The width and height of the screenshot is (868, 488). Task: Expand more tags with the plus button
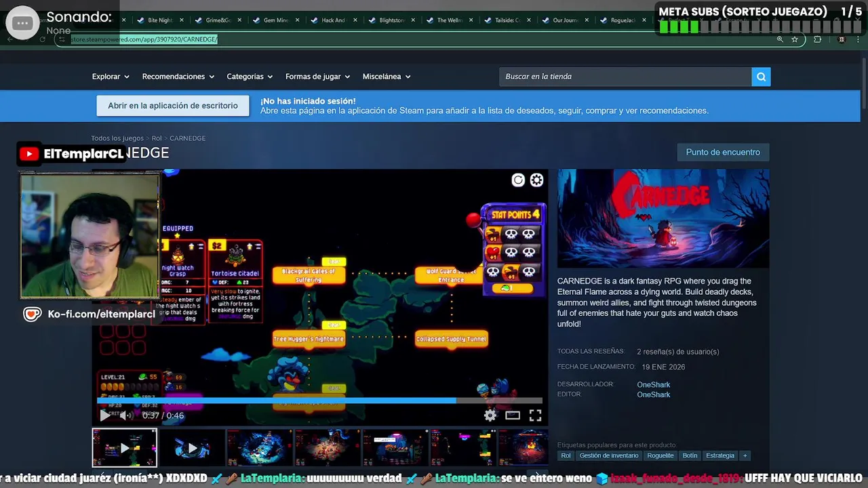745,455
